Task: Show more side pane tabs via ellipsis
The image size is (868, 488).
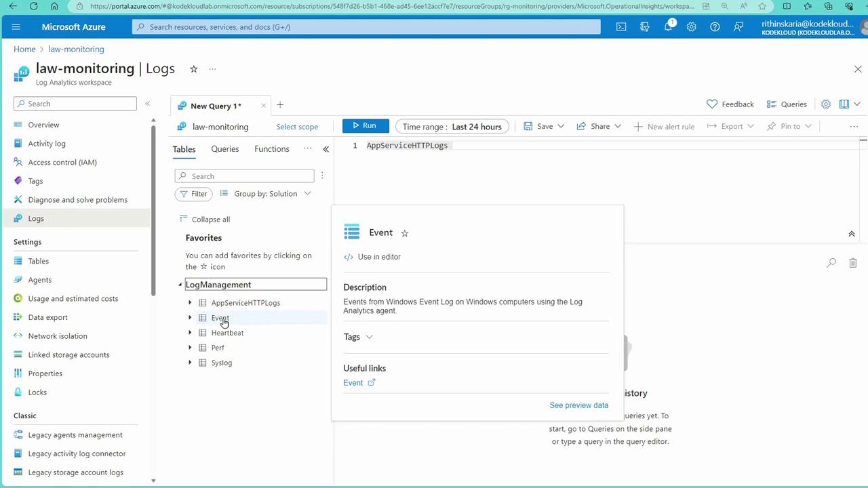Action: point(308,148)
